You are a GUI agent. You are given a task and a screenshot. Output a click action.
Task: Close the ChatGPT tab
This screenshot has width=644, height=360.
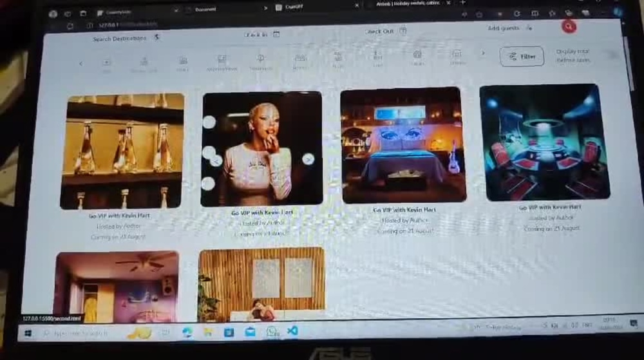coord(357,6)
